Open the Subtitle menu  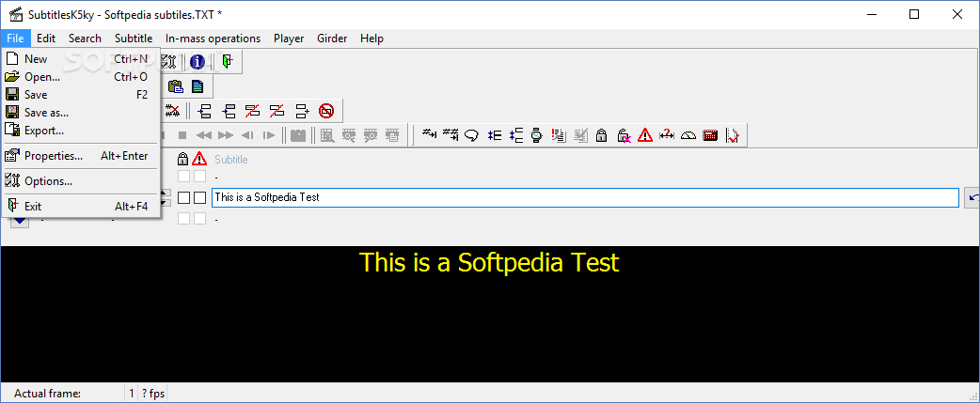[134, 39]
